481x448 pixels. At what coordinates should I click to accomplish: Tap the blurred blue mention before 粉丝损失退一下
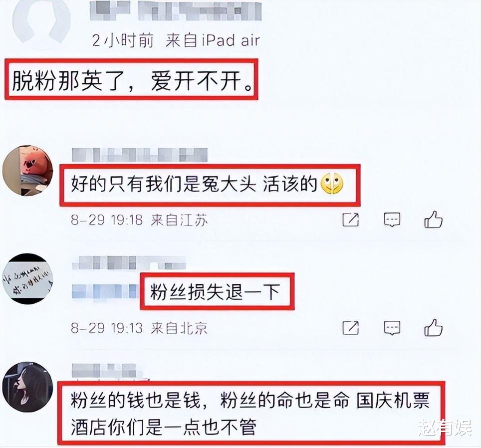[x=105, y=291]
